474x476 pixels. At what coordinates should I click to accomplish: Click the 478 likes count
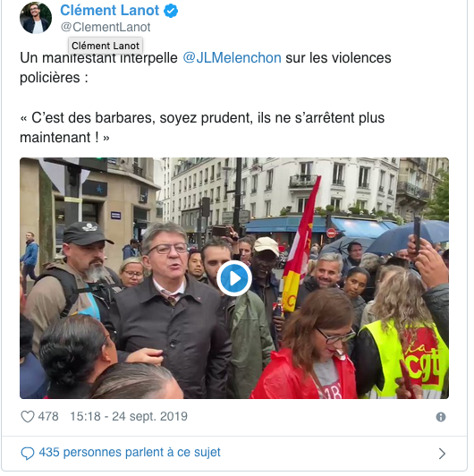(48, 416)
